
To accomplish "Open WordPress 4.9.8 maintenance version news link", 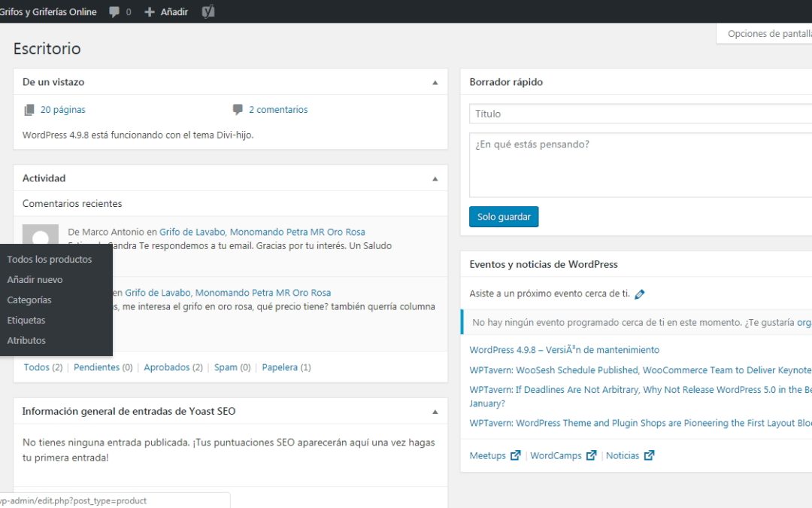I will [x=565, y=350].
